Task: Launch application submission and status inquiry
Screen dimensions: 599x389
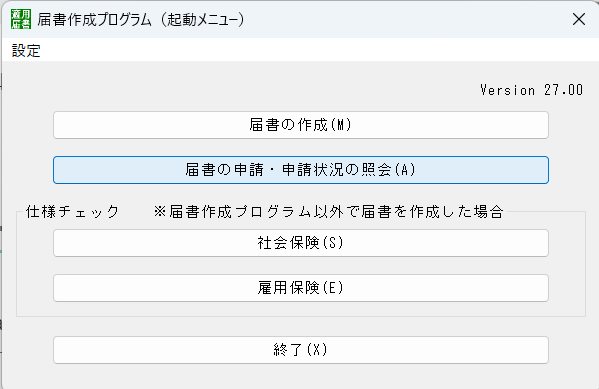Action: pos(301,170)
